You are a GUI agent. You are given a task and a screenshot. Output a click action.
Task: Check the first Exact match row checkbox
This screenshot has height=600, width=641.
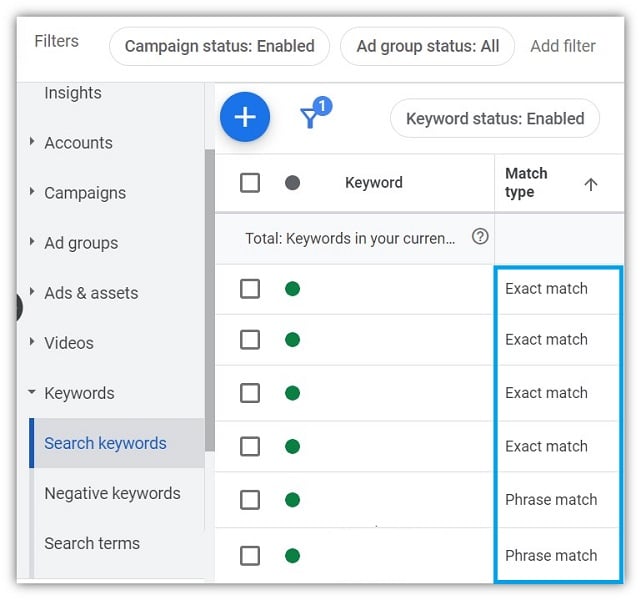(250, 289)
